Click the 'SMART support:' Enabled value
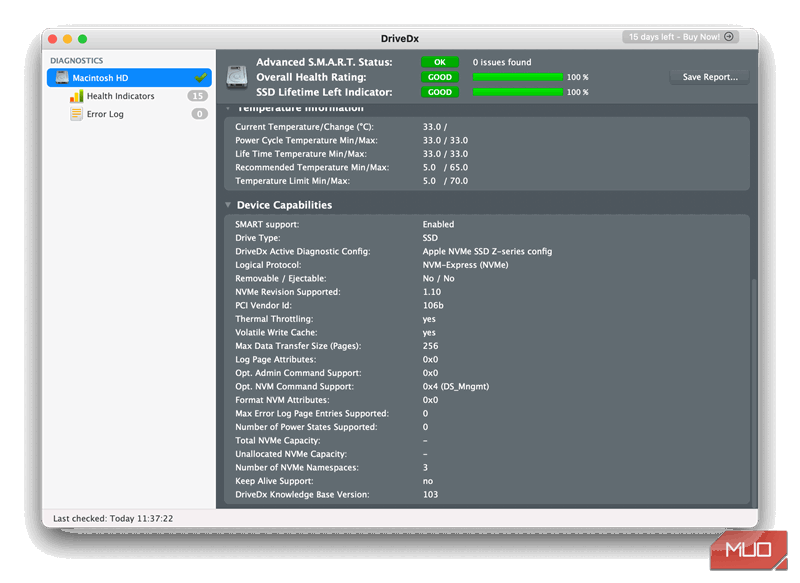The image size is (800, 583). pos(438,224)
